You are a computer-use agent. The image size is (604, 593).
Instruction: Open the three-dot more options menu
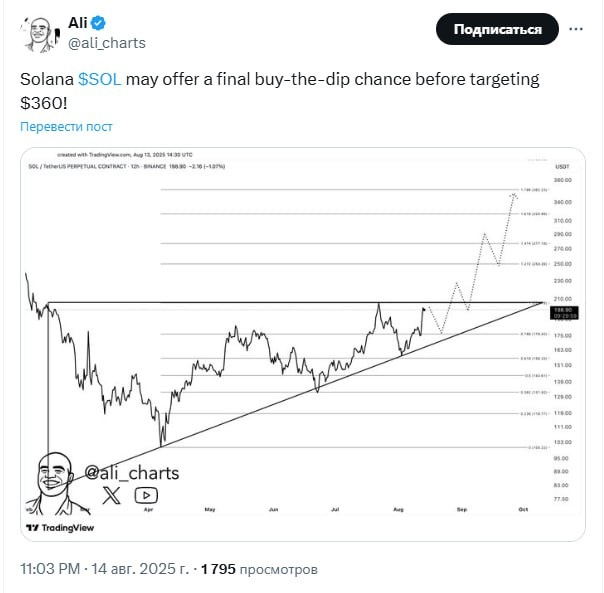coord(575,30)
